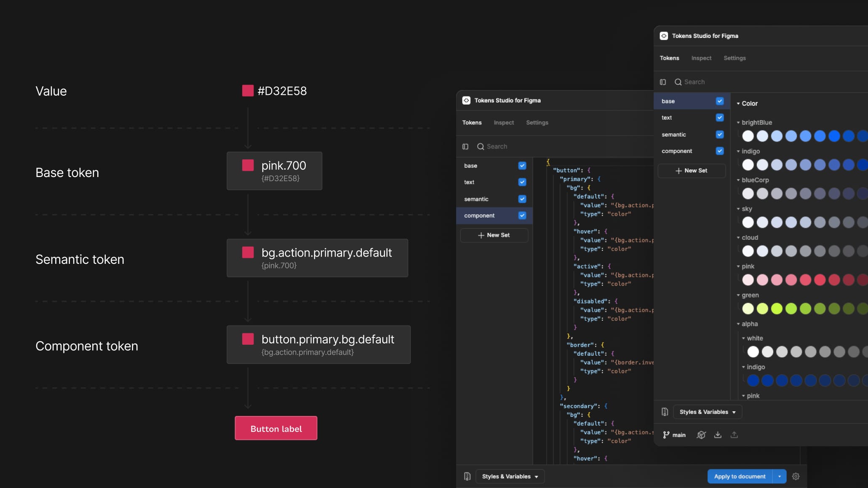The width and height of the screenshot is (868, 488).
Task: Toggle the component set checkbox in the back window
Action: 522,215
